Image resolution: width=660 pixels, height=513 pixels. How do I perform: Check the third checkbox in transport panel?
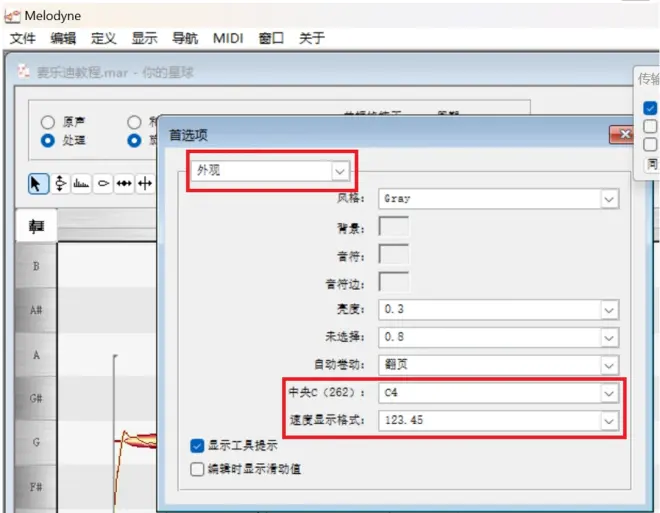(650, 144)
